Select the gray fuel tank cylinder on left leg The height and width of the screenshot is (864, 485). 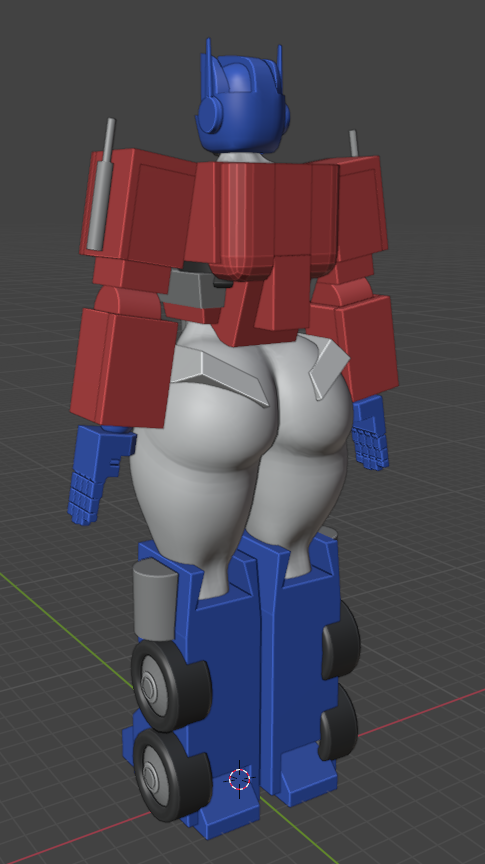tap(155, 600)
